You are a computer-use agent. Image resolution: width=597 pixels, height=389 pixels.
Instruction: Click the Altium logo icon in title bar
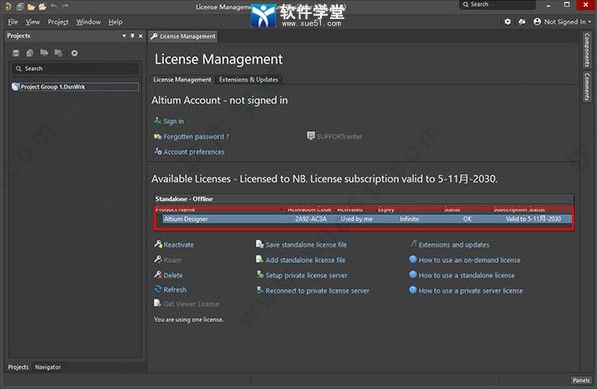point(7,6)
